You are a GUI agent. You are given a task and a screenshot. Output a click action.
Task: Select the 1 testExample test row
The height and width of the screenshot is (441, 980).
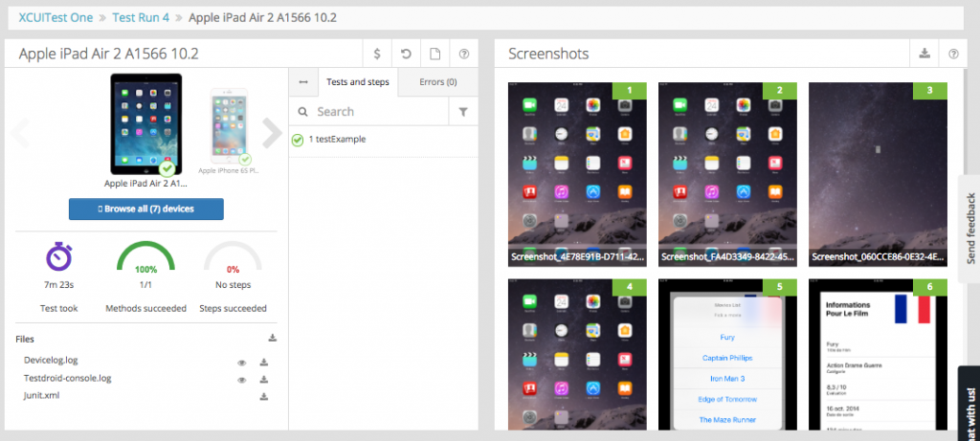383,140
